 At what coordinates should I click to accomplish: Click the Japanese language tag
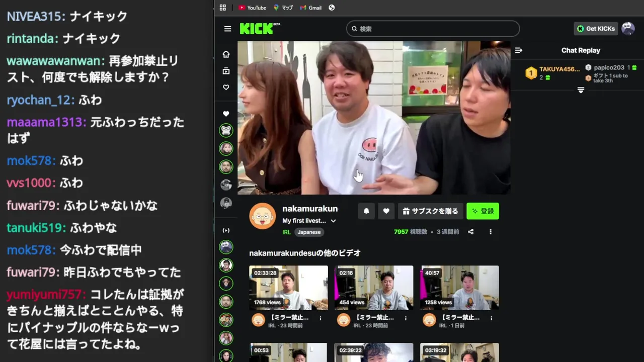pos(309,232)
